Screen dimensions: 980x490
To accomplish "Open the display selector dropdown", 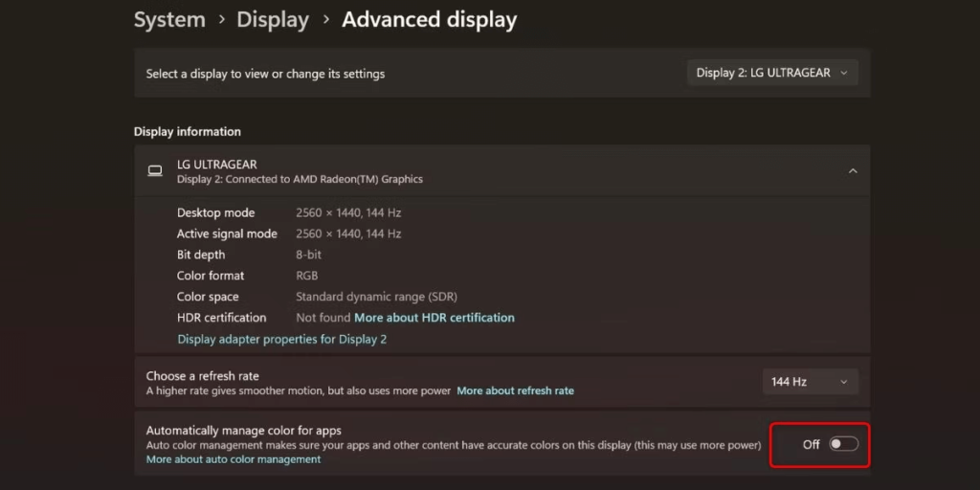I will pyautogui.click(x=772, y=73).
